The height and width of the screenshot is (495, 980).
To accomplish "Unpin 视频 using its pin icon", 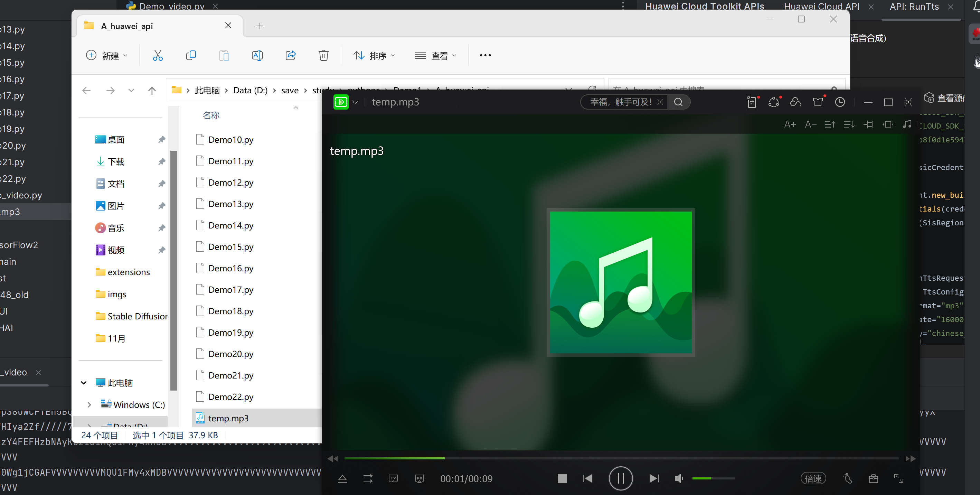I will click(x=162, y=250).
